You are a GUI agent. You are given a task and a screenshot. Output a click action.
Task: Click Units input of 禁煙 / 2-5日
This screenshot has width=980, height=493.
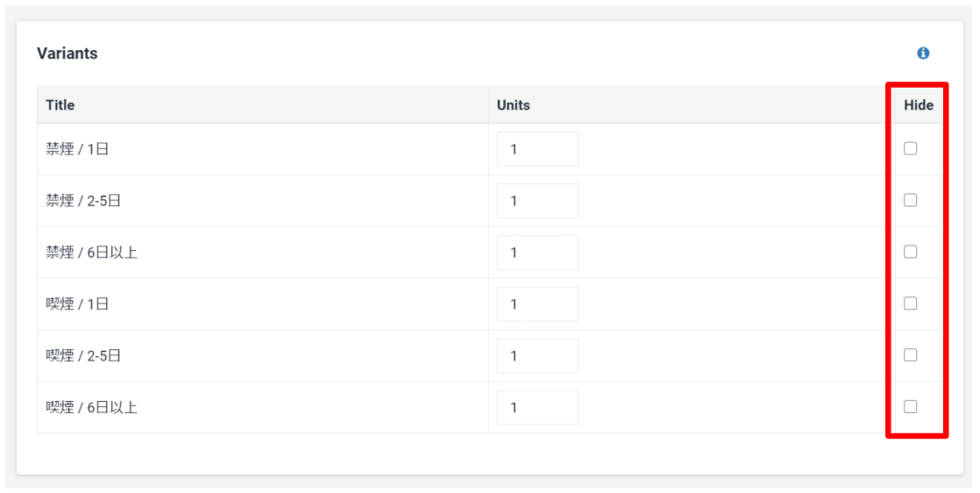537,201
